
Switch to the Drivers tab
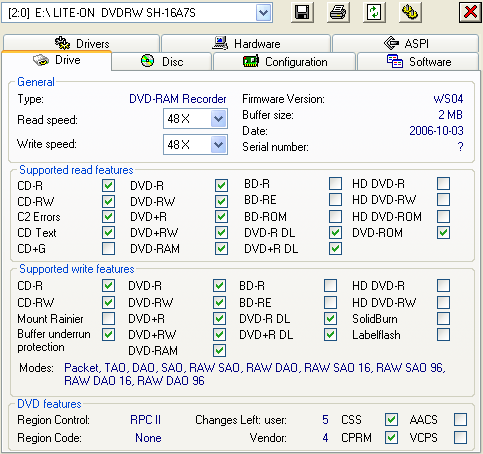pyautogui.click(x=81, y=43)
